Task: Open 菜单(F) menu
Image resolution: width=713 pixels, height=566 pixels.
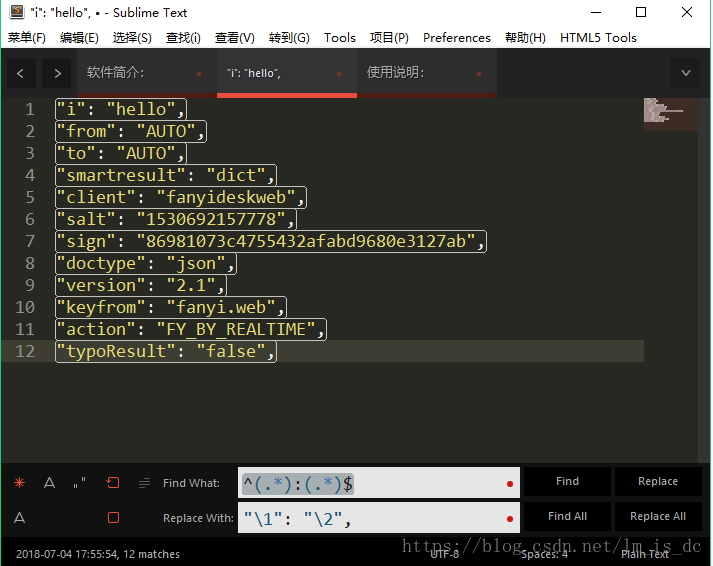Action: [x=26, y=37]
